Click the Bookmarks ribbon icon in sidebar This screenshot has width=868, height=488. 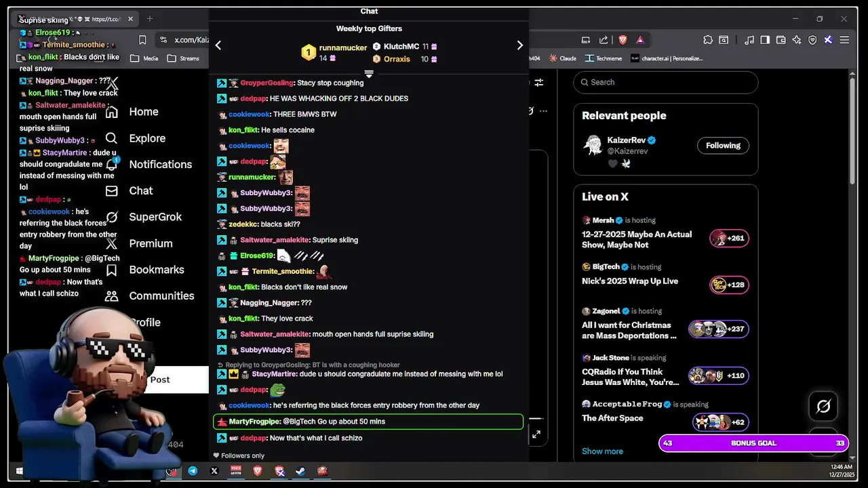(111, 270)
